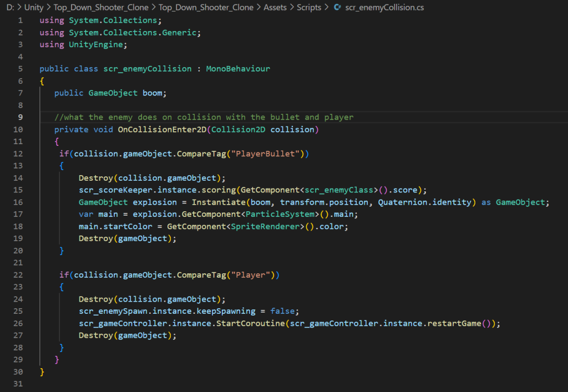Click line number 22 in the gutter
Image resolution: width=568 pixels, height=392 pixels.
click(18, 275)
